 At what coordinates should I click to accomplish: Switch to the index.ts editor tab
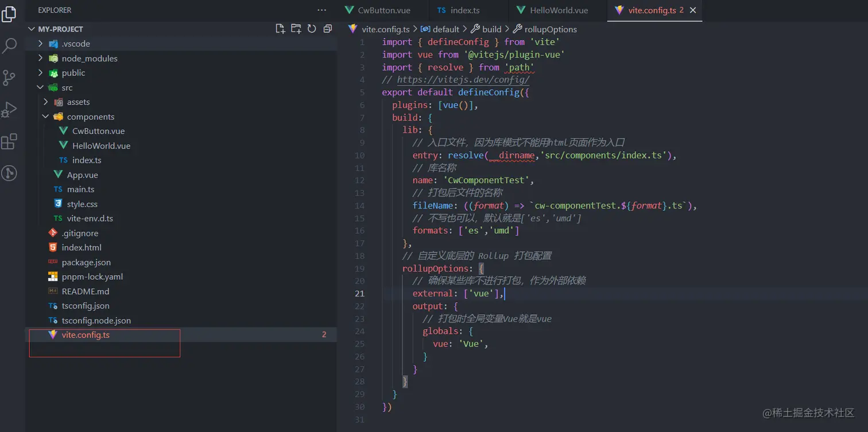pyautogui.click(x=468, y=10)
